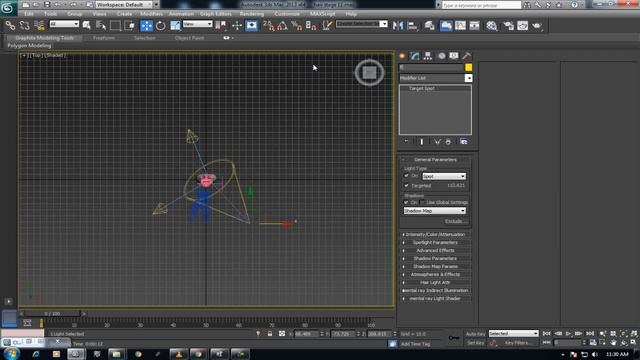Open the Modifier List dropdown

point(436,78)
